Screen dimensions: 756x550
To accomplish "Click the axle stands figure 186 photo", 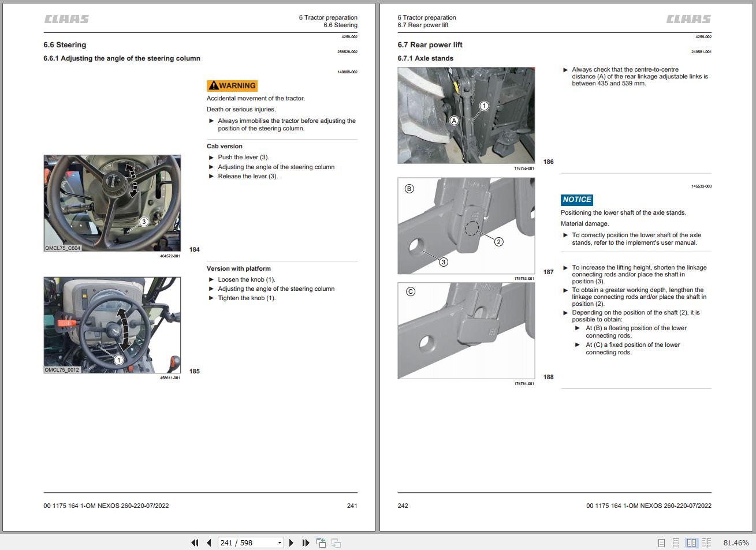I will tap(466, 115).
